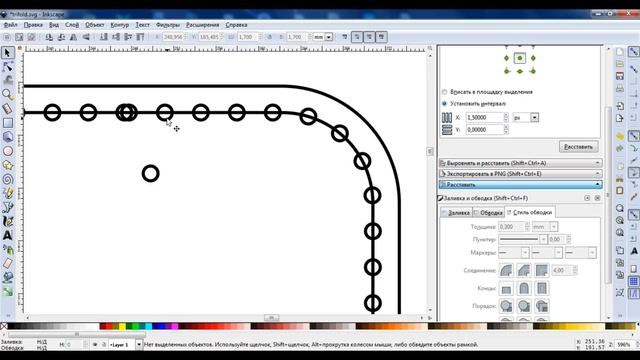Open the 'Контур' menu

120,25
